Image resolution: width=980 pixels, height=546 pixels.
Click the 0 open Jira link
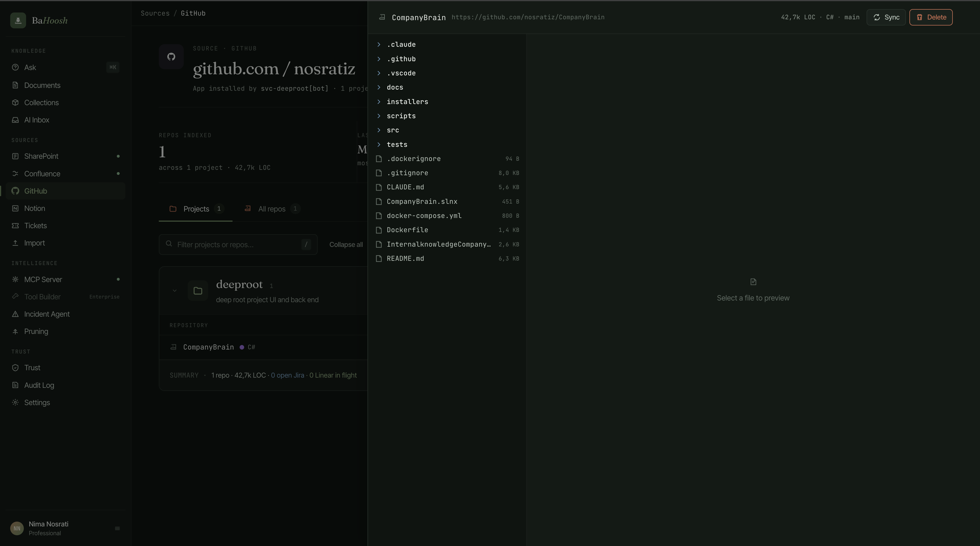pos(287,375)
